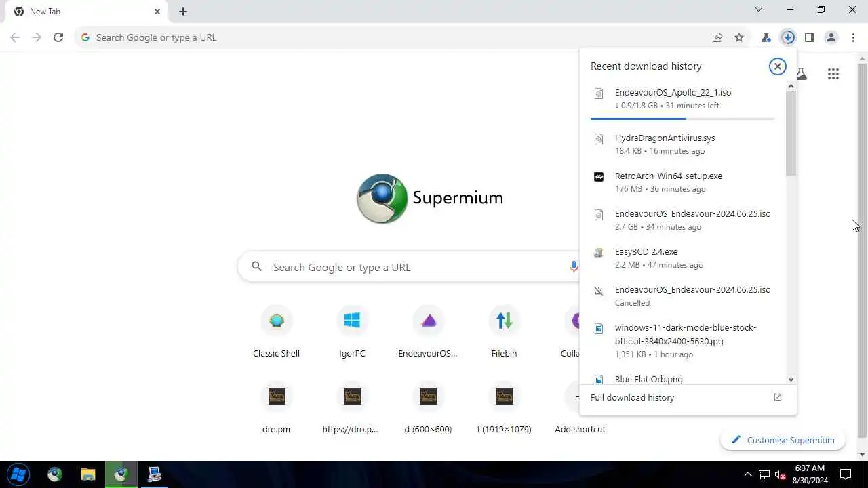Open EndeavourOS shortcut tile
Image resolution: width=868 pixels, height=488 pixels.
point(428,332)
